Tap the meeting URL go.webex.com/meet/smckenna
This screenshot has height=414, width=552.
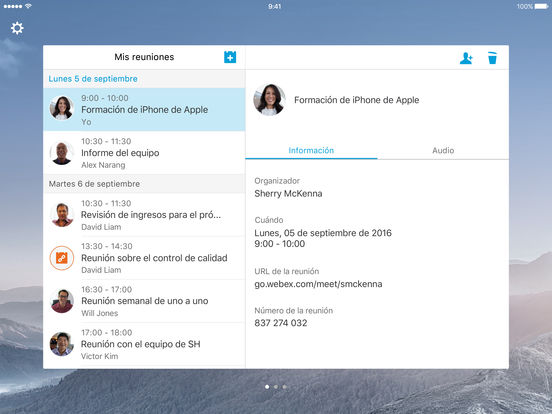pyautogui.click(x=318, y=284)
